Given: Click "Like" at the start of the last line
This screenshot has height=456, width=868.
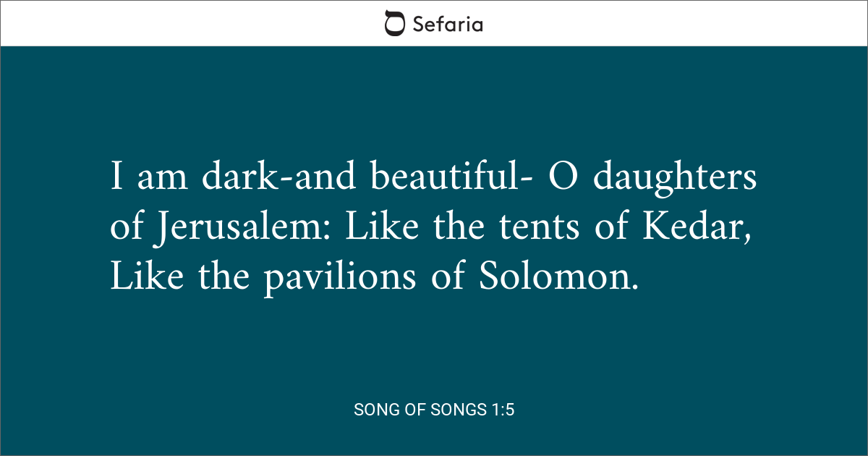Looking at the screenshot, I should [x=143, y=278].
